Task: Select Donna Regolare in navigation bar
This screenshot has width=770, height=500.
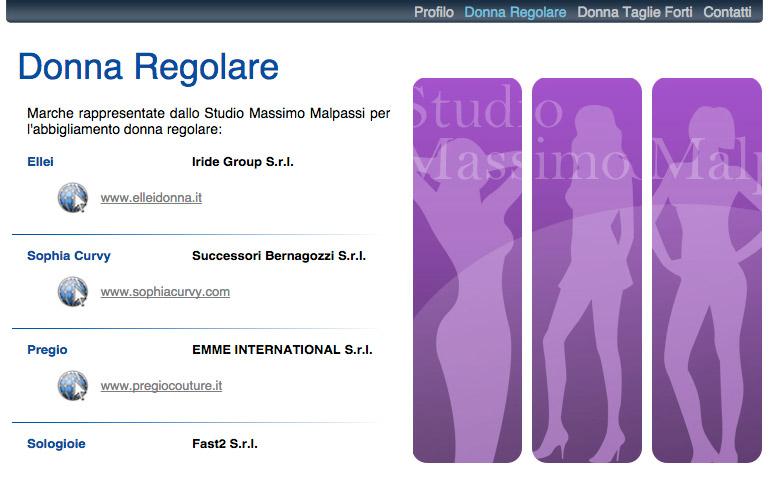Action: 515,12
